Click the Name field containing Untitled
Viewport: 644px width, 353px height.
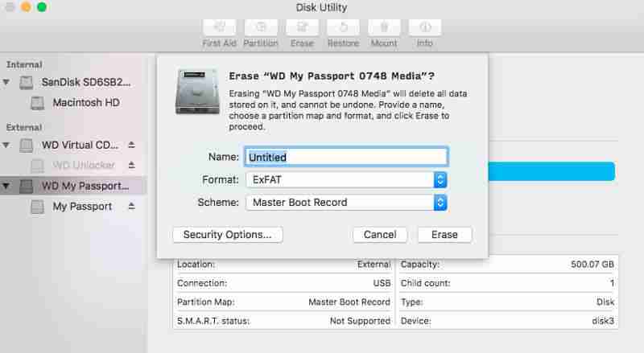[x=346, y=157]
